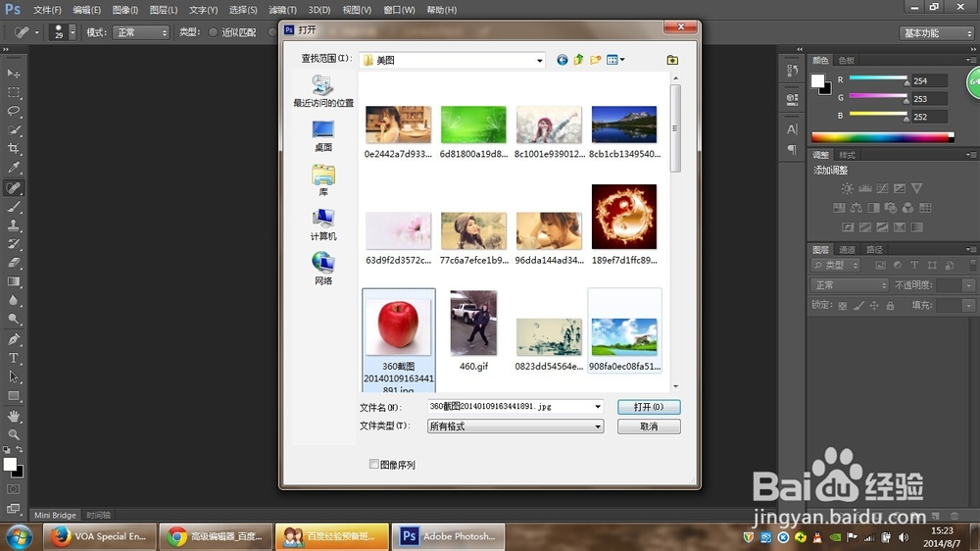Viewport: 980px width, 551px height.
Task: Select the Brush tool
Action: click(13, 207)
